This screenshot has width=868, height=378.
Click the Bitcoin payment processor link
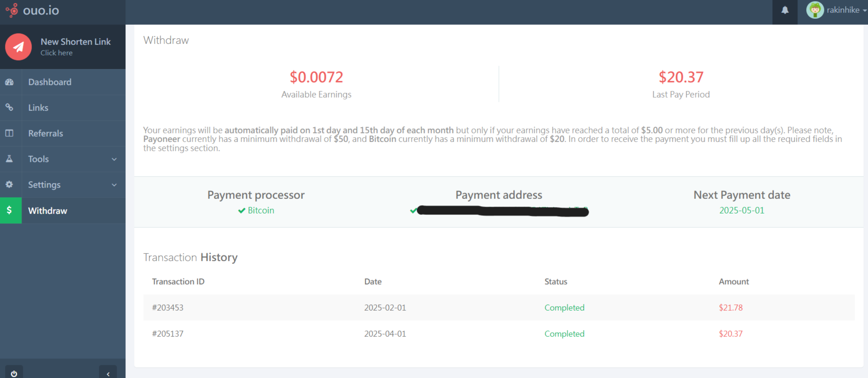coord(260,210)
